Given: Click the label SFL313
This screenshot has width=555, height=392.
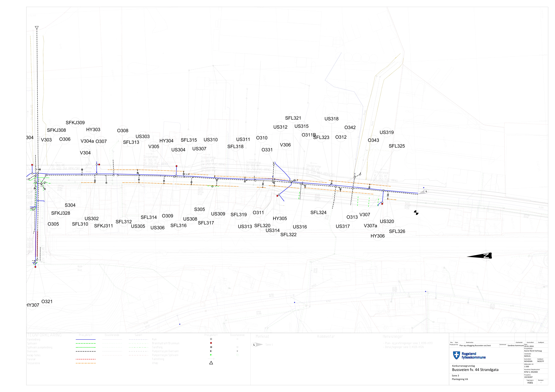Looking at the screenshot, I should tap(131, 142).
